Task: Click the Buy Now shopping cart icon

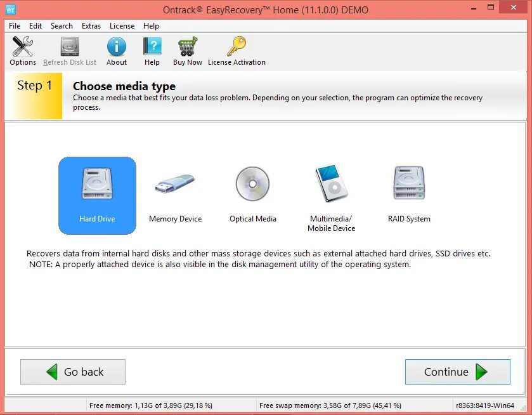Action: click(x=188, y=46)
